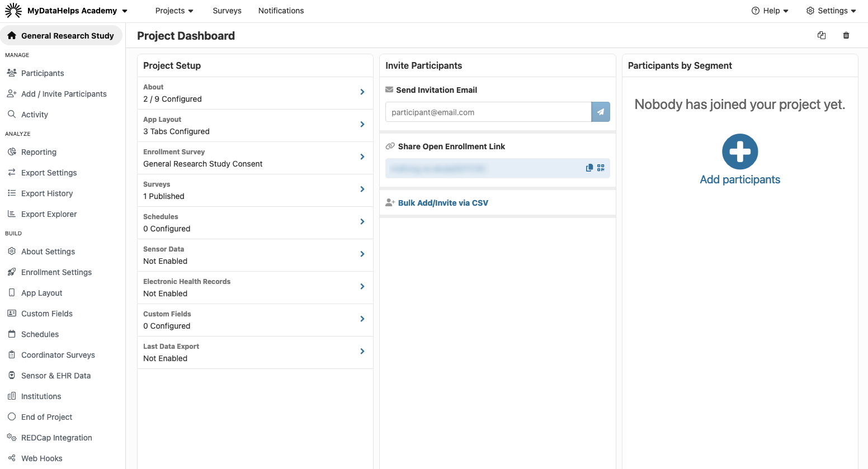This screenshot has width=868, height=469.
Task: Click Bulk Add/Invite via CSV link
Action: pyautogui.click(x=442, y=203)
